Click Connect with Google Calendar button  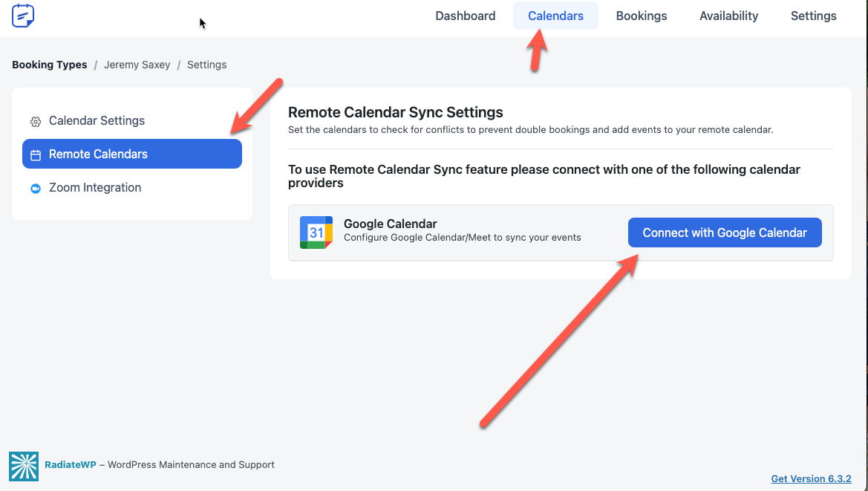point(725,233)
